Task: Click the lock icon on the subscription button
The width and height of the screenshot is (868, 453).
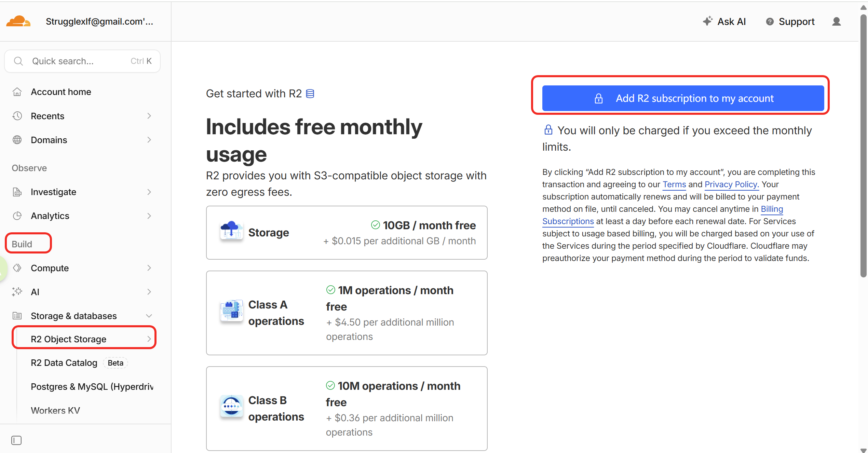Action: click(598, 98)
